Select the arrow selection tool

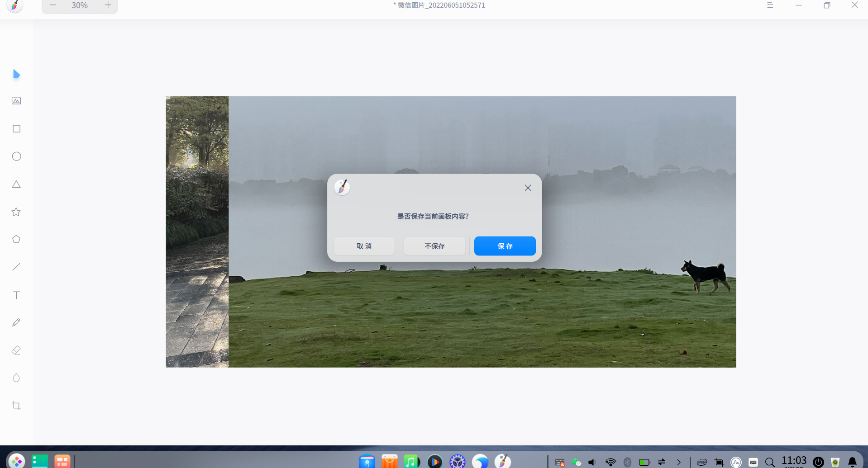(16, 74)
